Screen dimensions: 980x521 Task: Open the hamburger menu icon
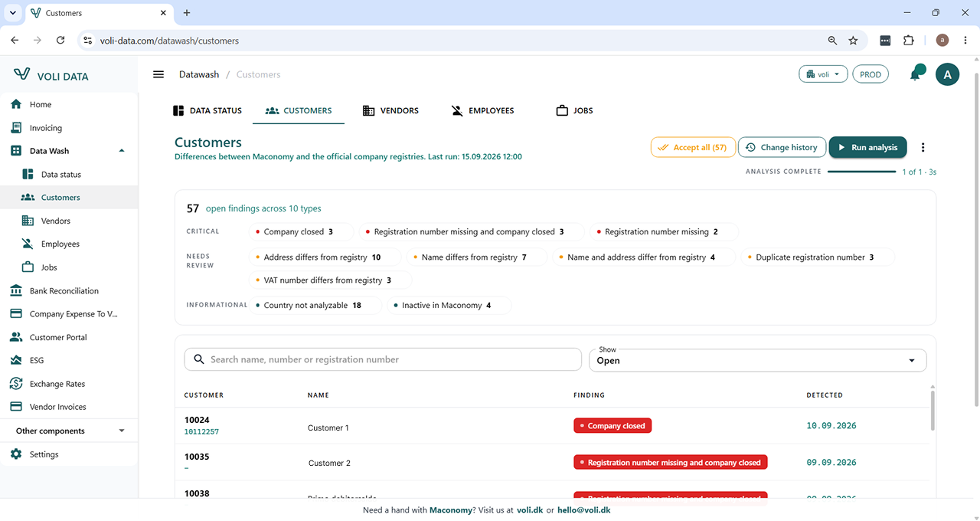point(158,74)
